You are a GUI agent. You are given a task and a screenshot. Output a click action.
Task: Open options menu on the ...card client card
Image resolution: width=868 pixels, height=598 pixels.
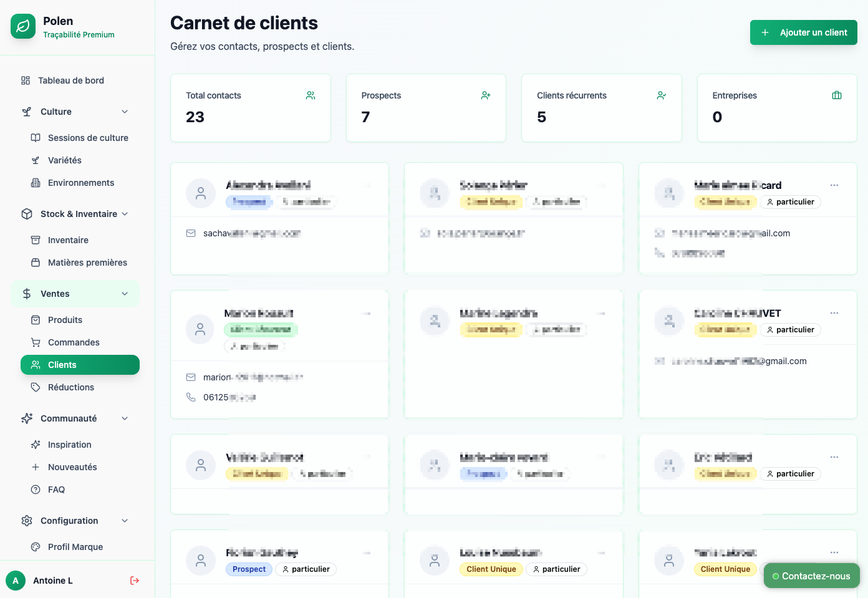pos(834,185)
